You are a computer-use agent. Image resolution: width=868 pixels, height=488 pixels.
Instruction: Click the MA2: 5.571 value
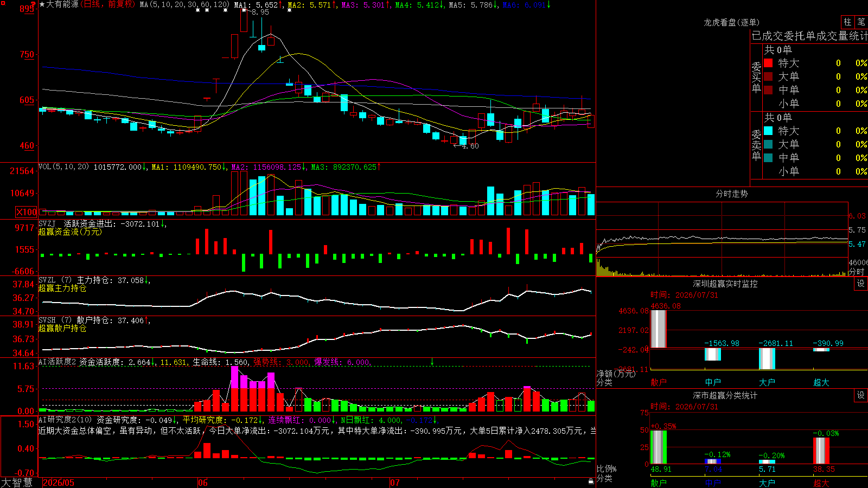tap(309, 5)
